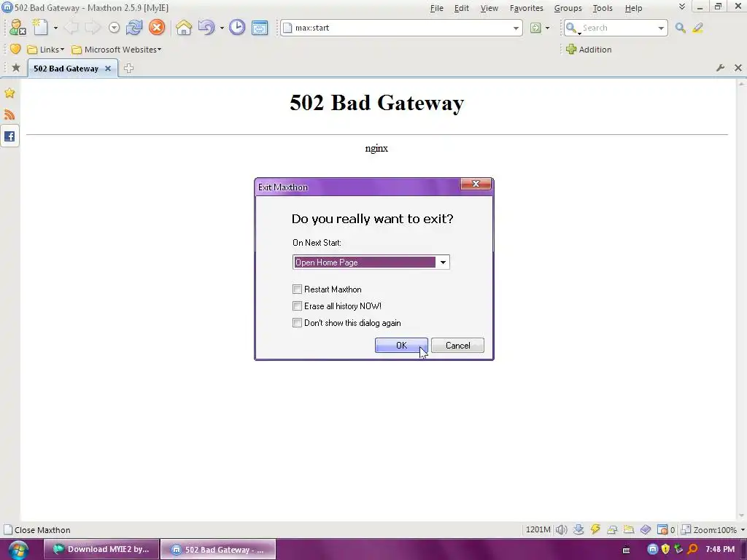The image size is (747, 560).
Task: Check the Restart Maxthon checkbox
Action: pos(298,289)
